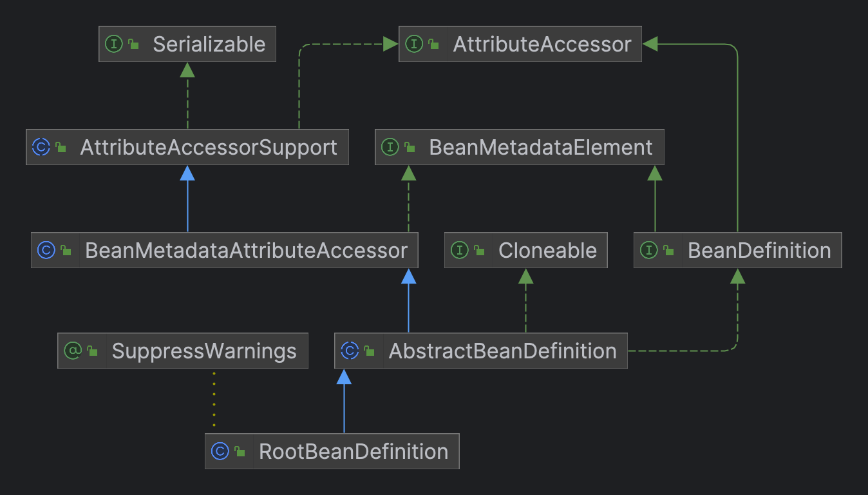Click the lock icon next to BeanDefinition

(x=668, y=251)
